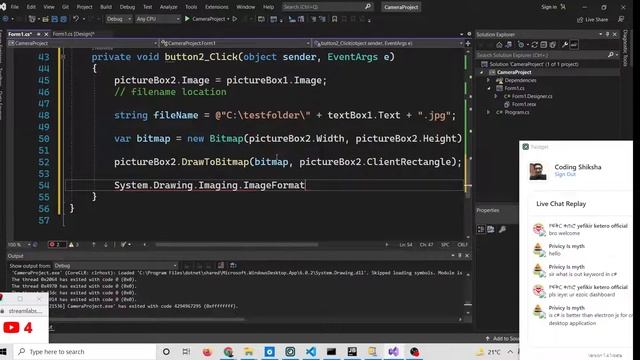The width and height of the screenshot is (640, 360).
Task: Click editor vertical scrollbar
Action: point(468,143)
